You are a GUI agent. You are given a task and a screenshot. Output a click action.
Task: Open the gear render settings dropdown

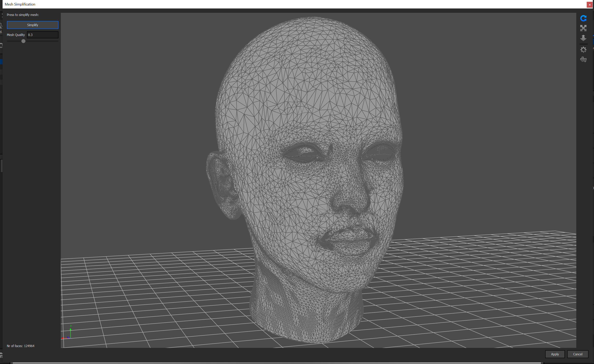[583, 50]
